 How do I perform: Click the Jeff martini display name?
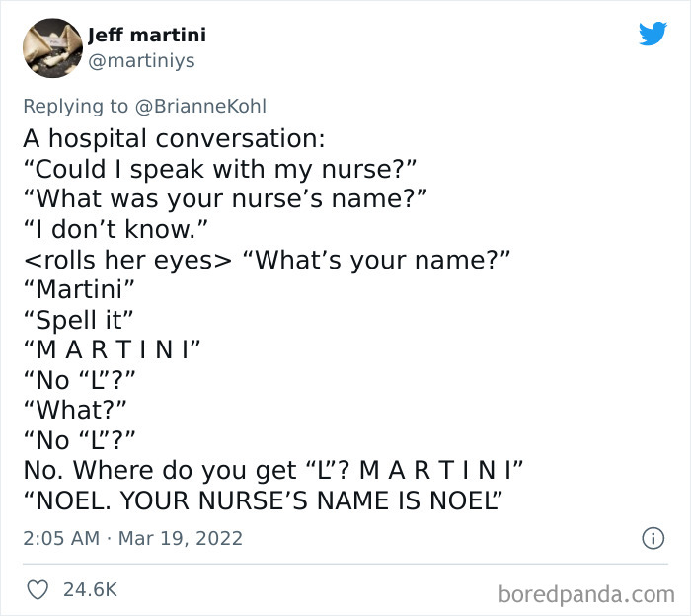[147, 35]
